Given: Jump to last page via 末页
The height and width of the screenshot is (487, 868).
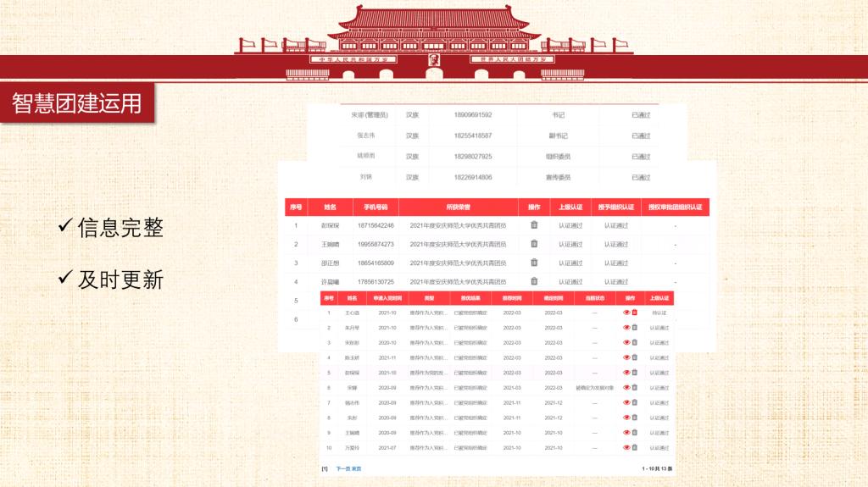Looking at the screenshot, I should 357,468.
